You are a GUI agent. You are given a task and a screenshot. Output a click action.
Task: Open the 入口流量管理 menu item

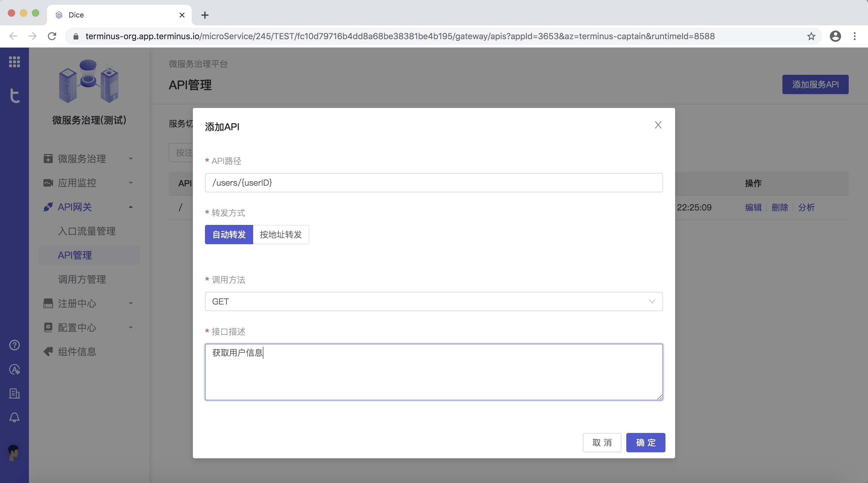(86, 231)
